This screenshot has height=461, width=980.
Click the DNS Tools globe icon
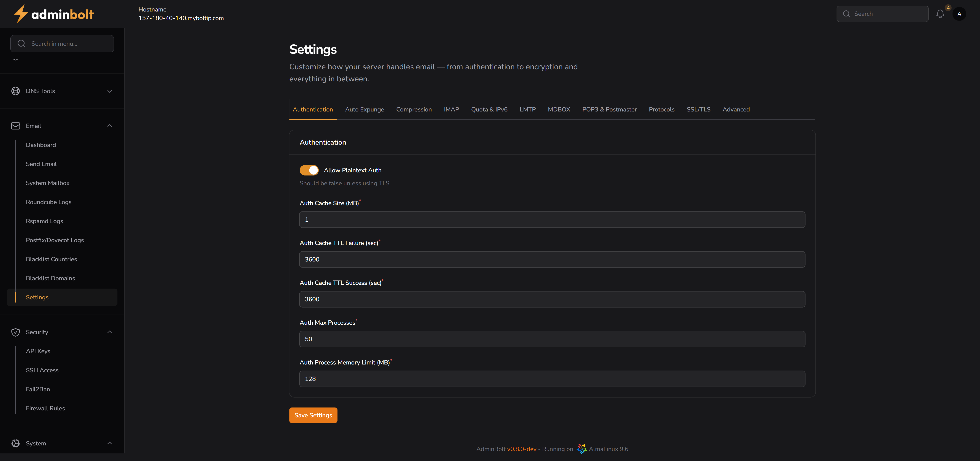[16, 91]
